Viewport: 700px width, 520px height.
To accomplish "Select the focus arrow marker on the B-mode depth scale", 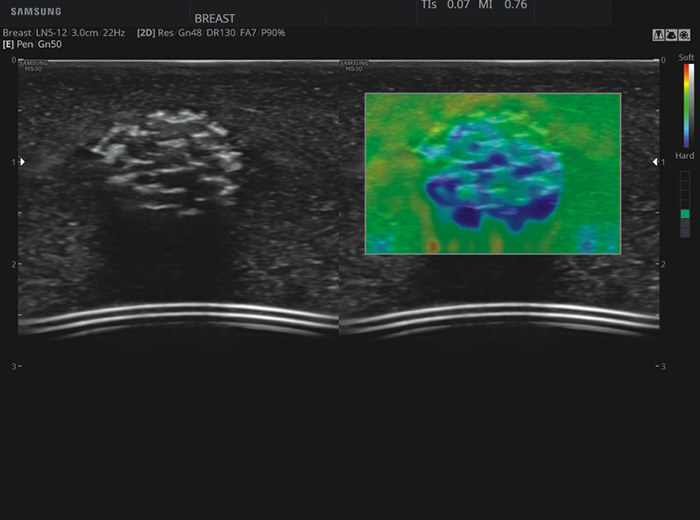I will point(22,162).
